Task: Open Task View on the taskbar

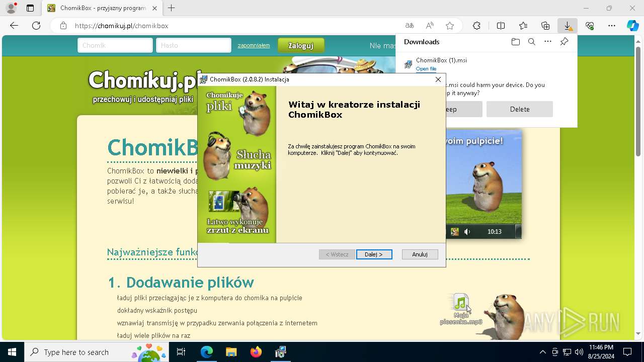Action: point(181,352)
